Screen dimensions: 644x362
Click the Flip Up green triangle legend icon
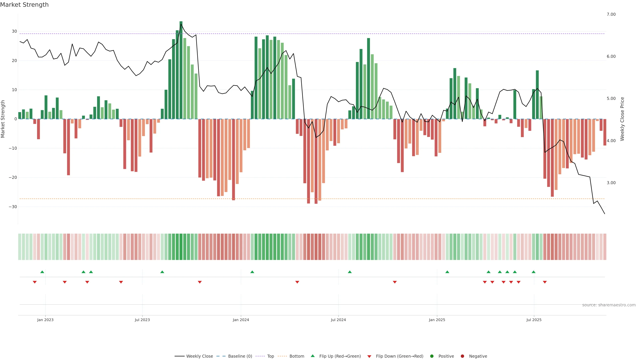[x=312, y=356]
